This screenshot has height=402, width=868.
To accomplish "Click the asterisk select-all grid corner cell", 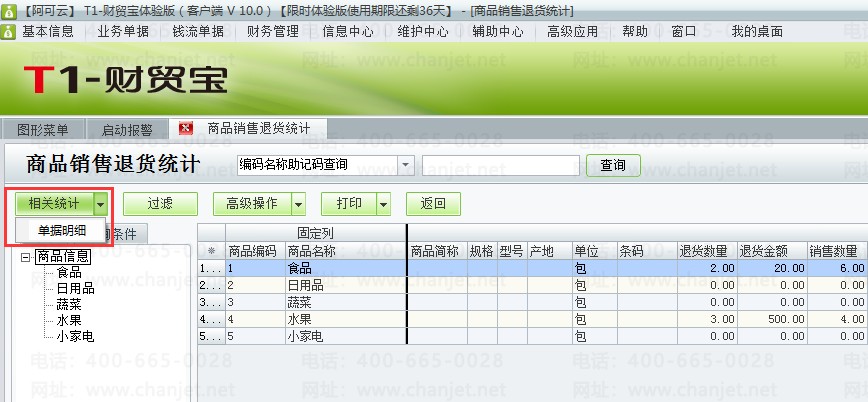I will point(211,251).
